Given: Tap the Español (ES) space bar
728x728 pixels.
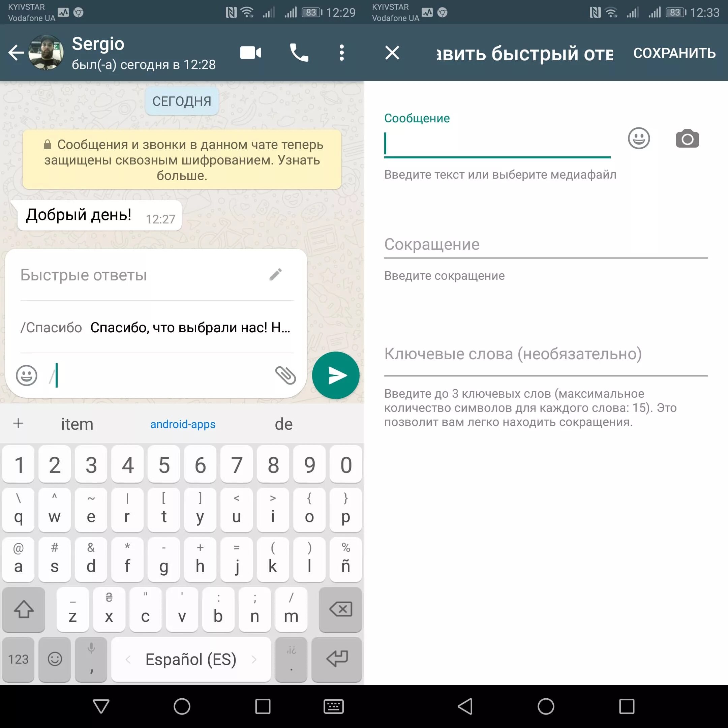Looking at the screenshot, I should point(191,660).
